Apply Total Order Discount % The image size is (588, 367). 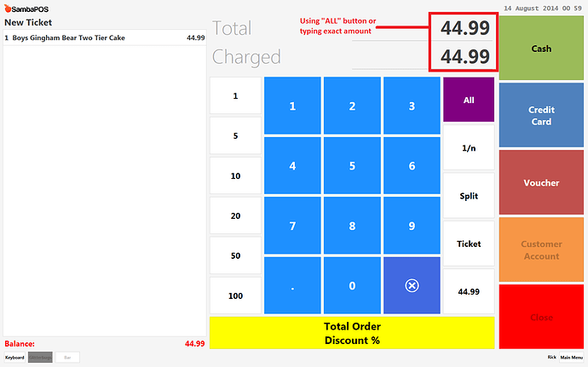pyautogui.click(x=352, y=333)
